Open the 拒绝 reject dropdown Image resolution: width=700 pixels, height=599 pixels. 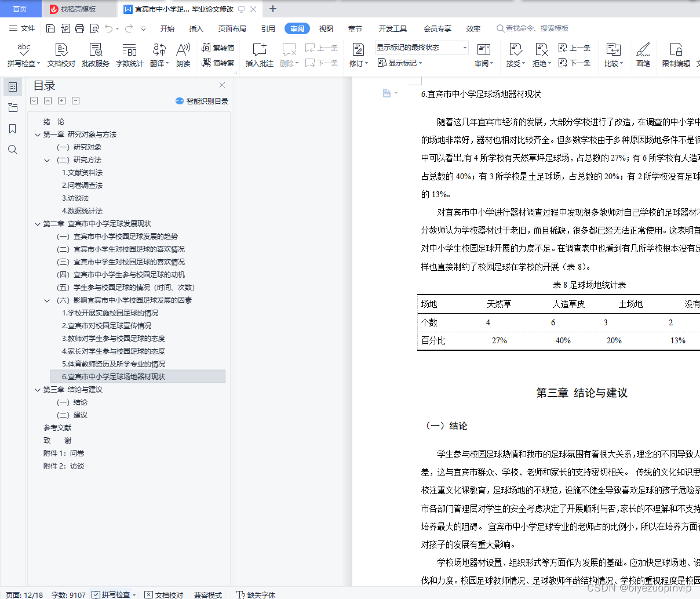(542, 63)
